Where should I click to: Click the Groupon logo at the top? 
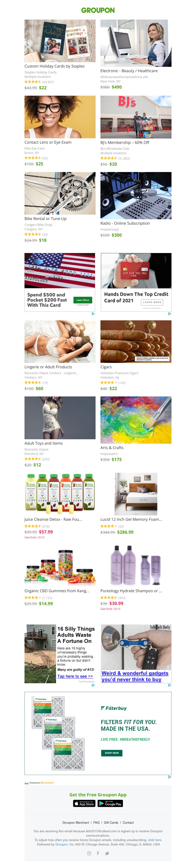[x=98, y=10]
